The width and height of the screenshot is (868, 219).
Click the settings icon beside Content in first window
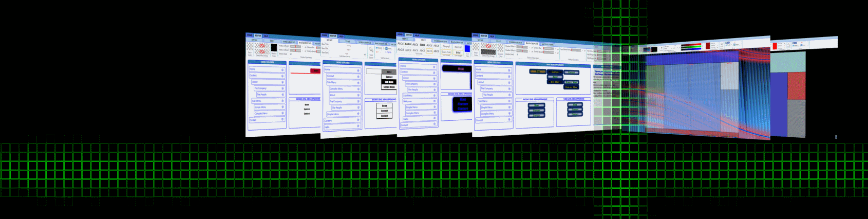coord(282,76)
